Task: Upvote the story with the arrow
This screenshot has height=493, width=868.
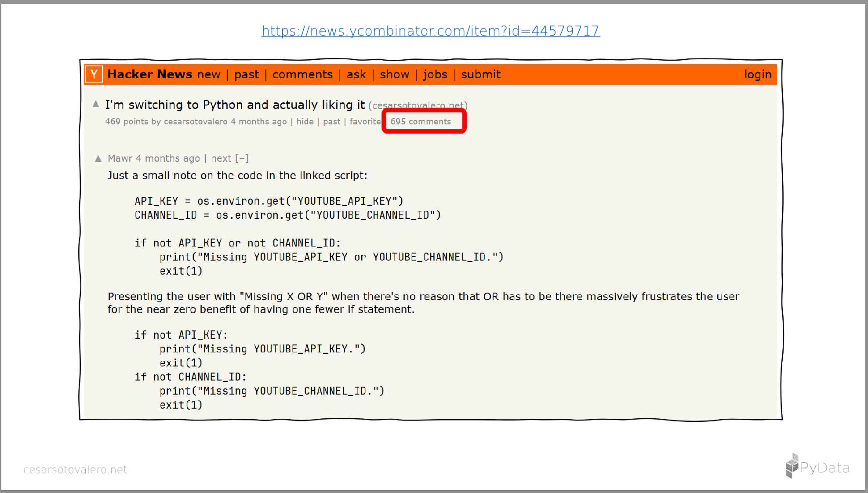Action: 96,104
